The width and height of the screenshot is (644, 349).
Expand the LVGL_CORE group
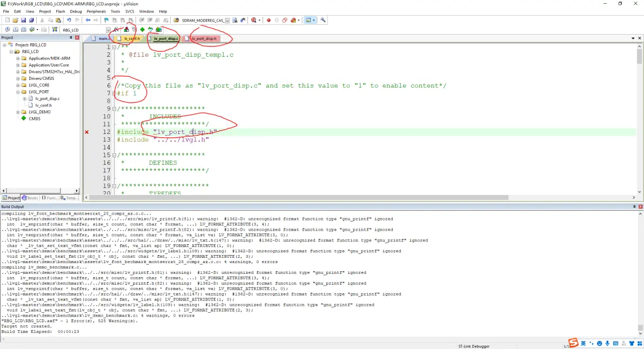tap(18, 85)
